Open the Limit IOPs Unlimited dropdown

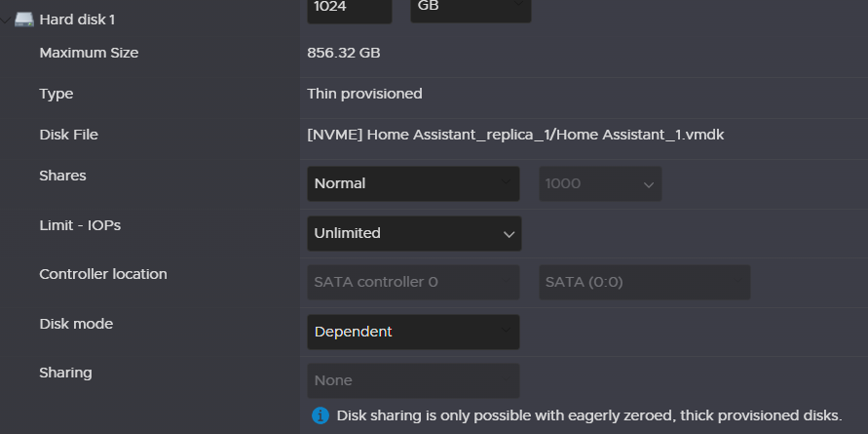[414, 233]
